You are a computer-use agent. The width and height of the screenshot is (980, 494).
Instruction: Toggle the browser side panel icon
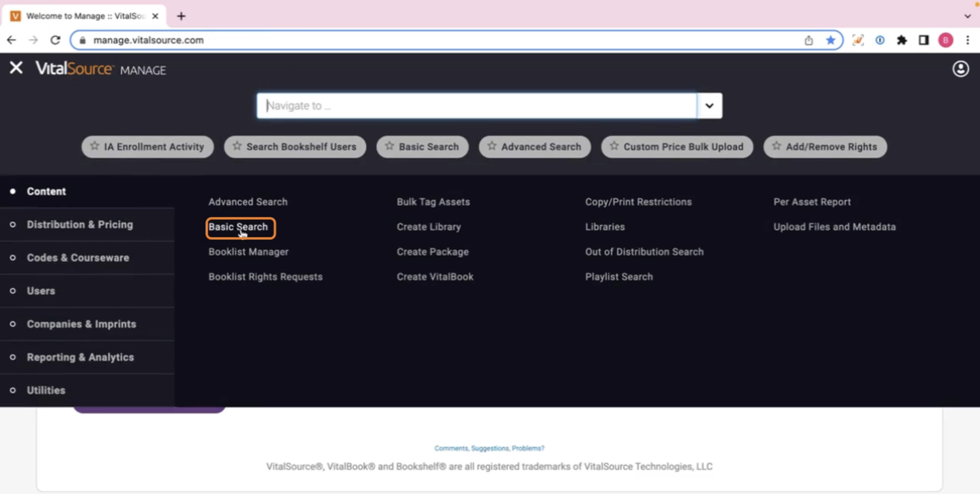pos(923,40)
